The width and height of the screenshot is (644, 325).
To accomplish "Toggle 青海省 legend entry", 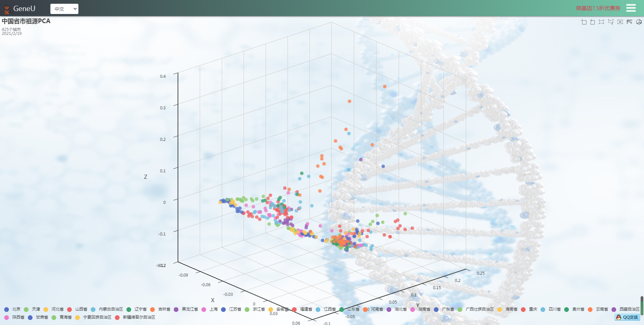I will [x=62, y=317].
